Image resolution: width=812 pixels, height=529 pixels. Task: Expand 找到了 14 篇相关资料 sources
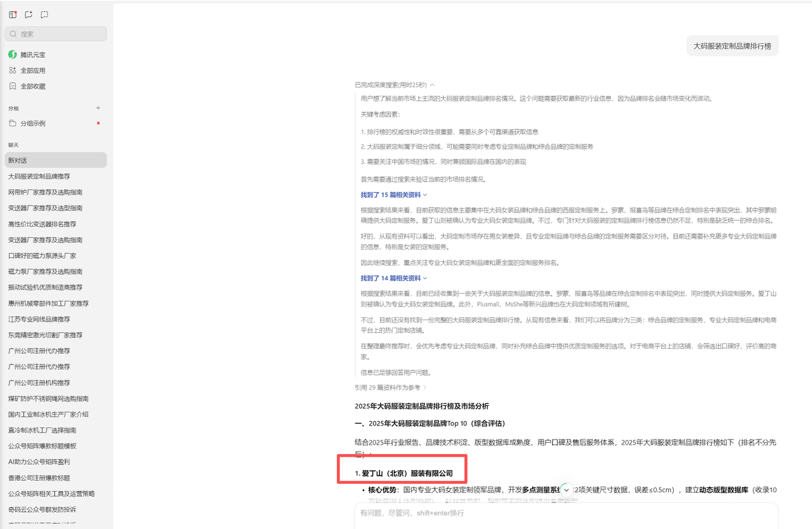pos(394,278)
